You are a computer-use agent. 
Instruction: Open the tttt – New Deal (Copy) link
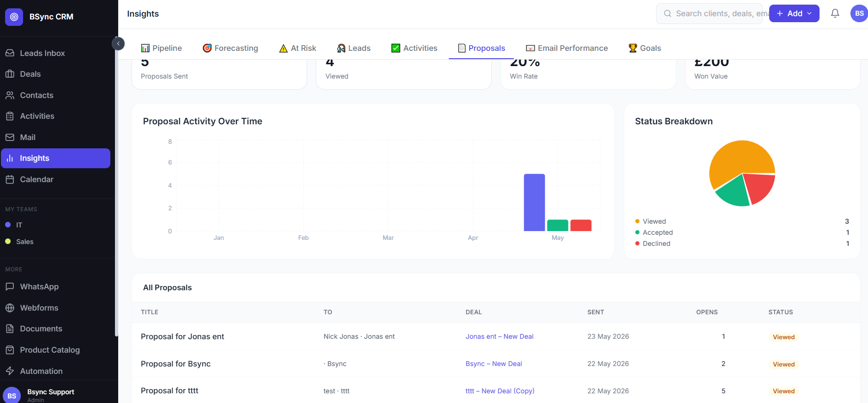tap(500, 391)
